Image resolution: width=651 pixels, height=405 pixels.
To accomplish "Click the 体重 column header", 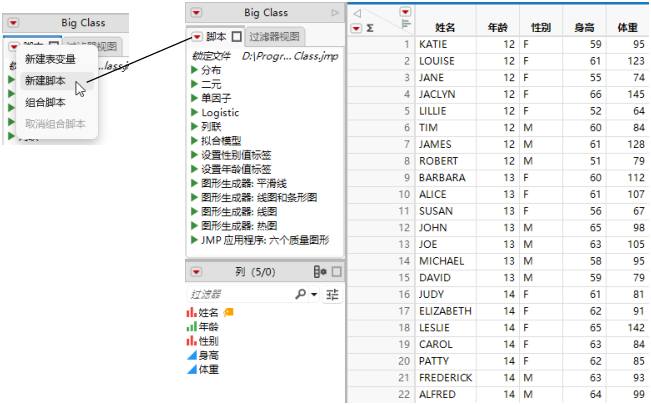I will [627, 27].
